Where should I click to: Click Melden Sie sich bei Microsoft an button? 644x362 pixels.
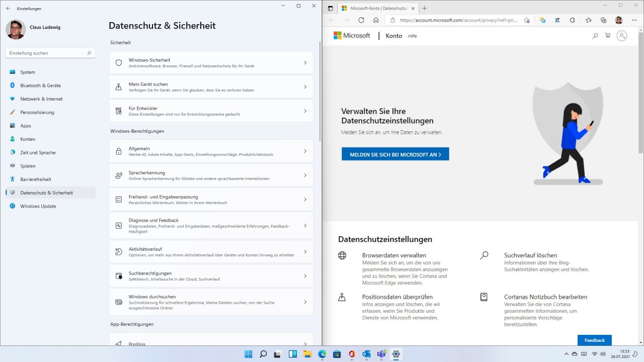point(395,154)
